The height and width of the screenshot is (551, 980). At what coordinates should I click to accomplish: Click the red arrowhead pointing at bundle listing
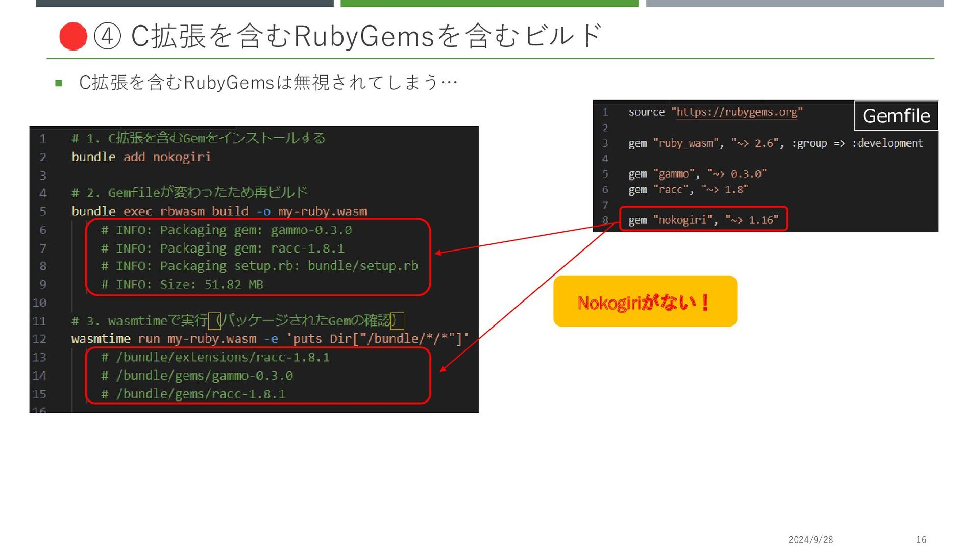click(x=443, y=369)
